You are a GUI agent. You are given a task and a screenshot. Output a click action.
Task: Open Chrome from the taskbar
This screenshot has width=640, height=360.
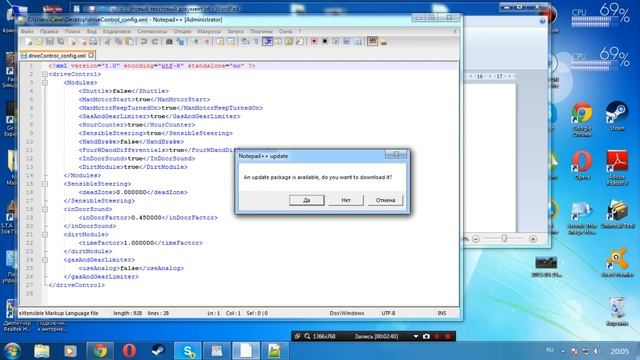[x=100, y=351]
